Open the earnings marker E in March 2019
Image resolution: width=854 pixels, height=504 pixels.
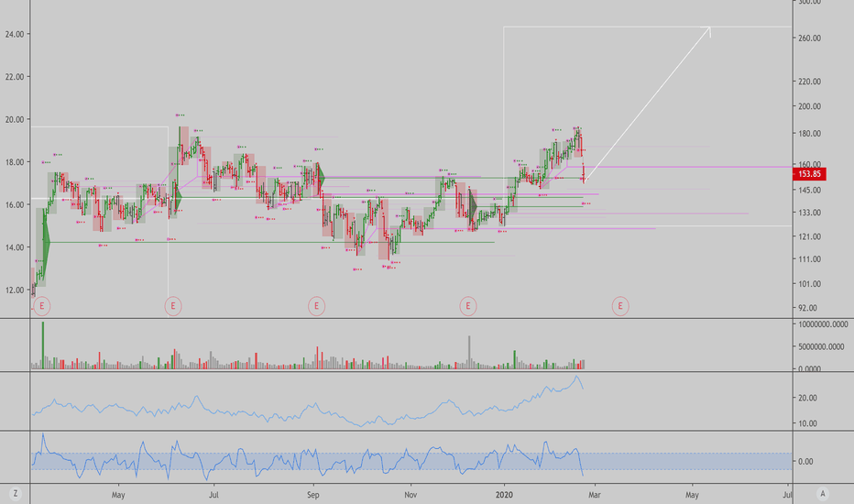pyautogui.click(x=42, y=306)
